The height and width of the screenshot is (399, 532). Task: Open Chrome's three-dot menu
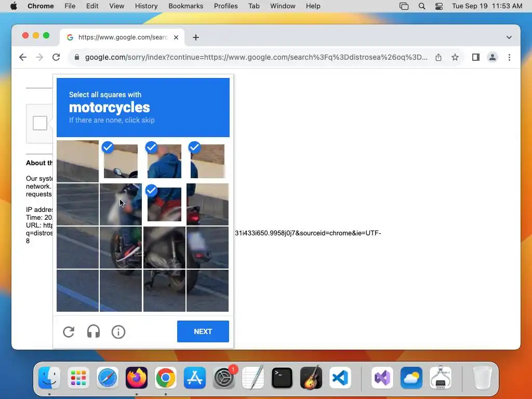pos(509,57)
